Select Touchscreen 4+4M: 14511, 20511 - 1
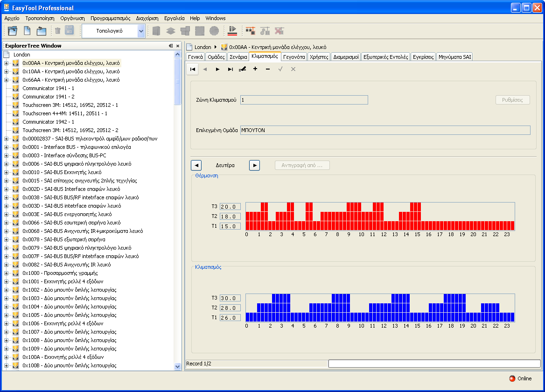 click(x=65, y=114)
